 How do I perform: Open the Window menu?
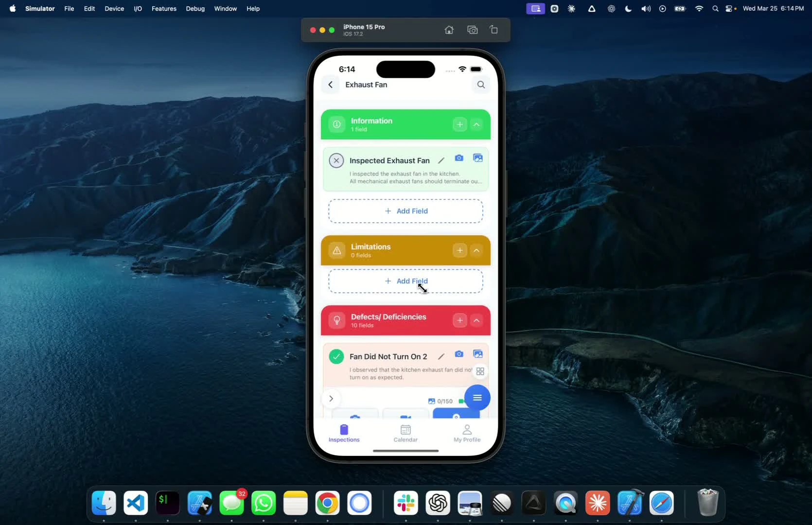(226, 9)
